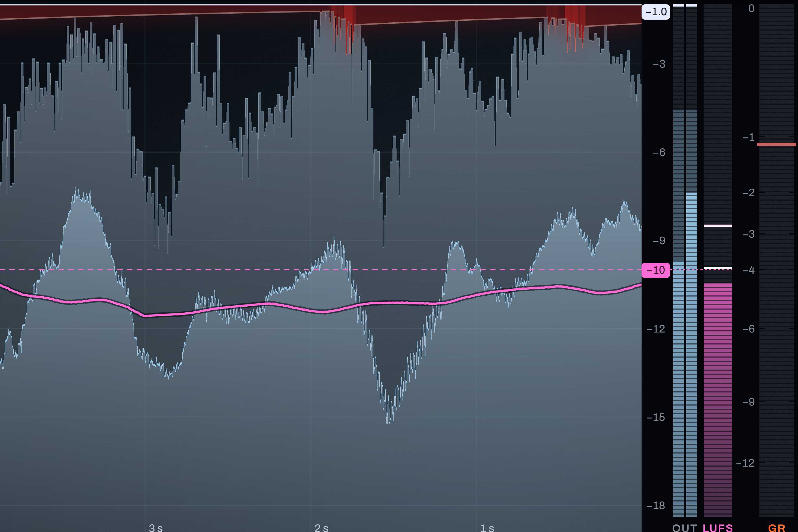798x532 pixels.
Task: Click the -18 output scale label
Action: click(x=655, y=506)
